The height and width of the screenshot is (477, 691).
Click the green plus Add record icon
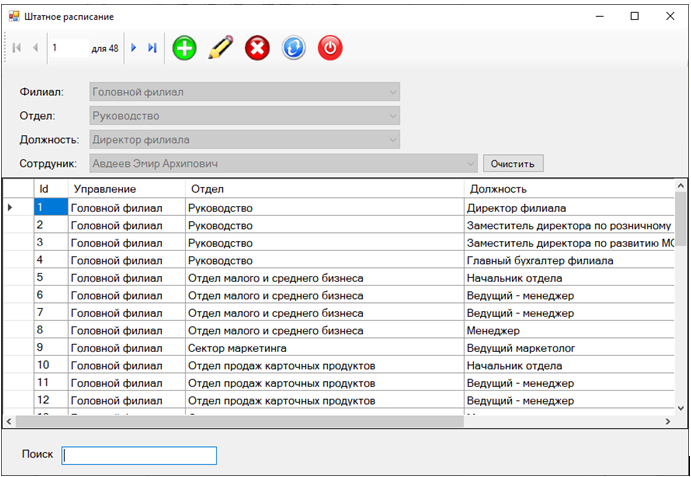pyautogui.click(x=185, y=48)
